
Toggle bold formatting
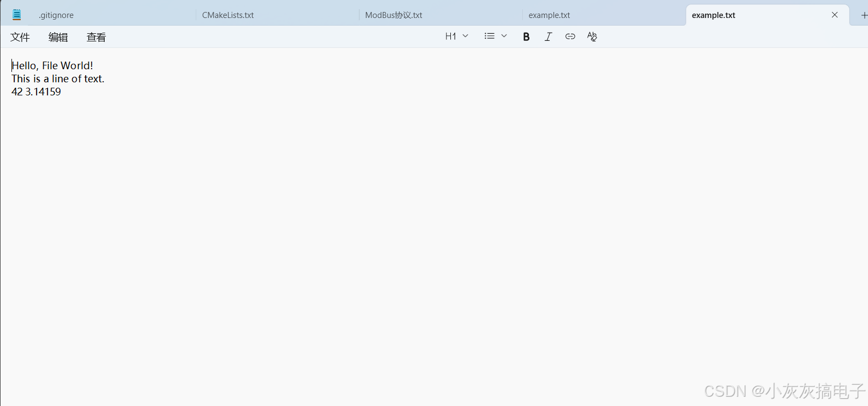[x=526, y=37]
